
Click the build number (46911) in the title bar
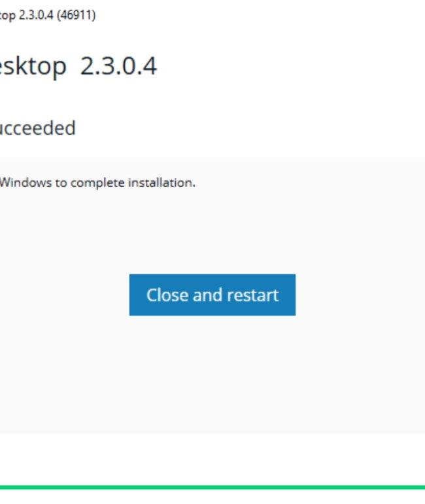click(76, 15)
